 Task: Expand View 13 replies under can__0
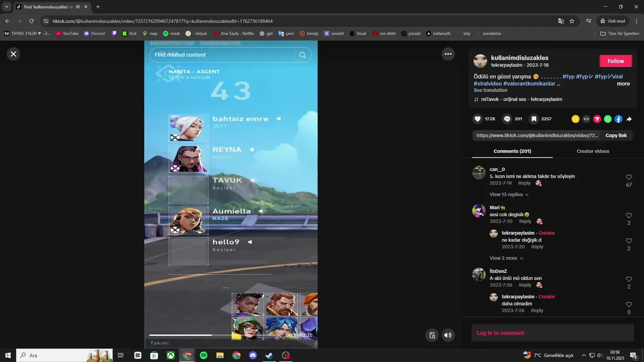pos(509,195)
